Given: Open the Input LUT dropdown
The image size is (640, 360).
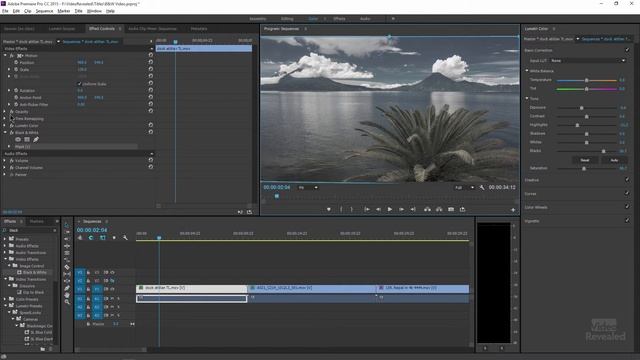Looking at the screenshot, I should (588, 60).
